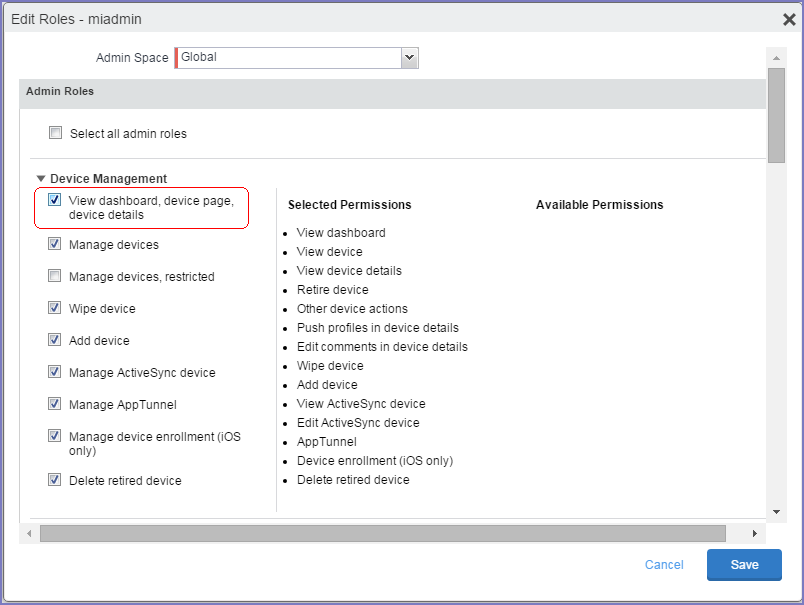Toggle Manage device enrollment (iOS only)
This screenshot has width=804, height=605.
(x=54, y=435)
